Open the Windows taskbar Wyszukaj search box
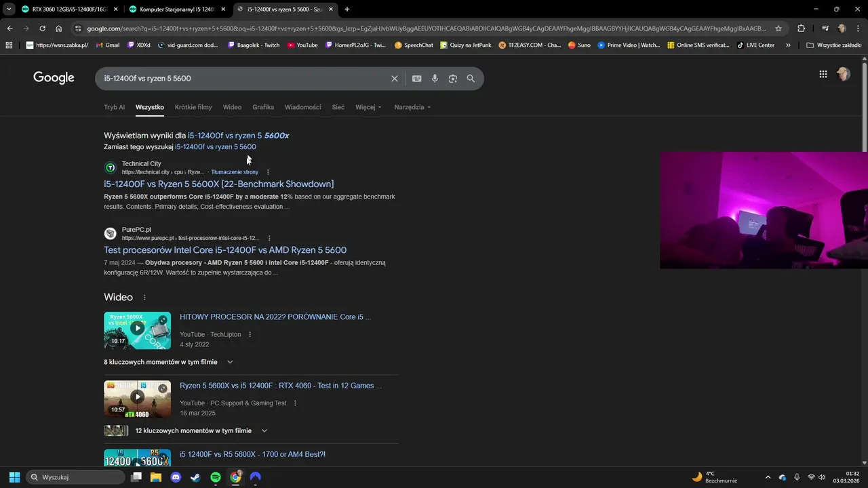 75,477
